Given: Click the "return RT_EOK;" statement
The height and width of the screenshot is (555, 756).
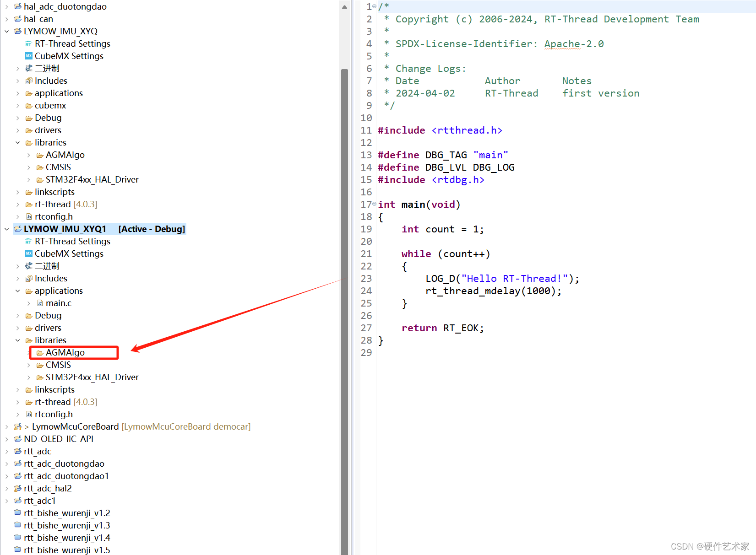Looking at the screenshot, I should click(x=443, y=328).
